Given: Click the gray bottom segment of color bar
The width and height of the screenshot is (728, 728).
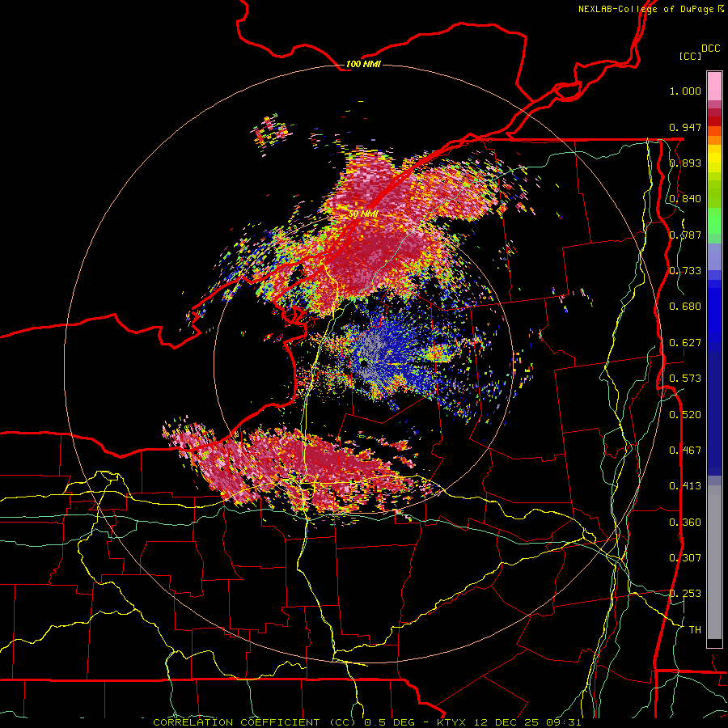Looking at the screenshot, I should pos(714,562).
